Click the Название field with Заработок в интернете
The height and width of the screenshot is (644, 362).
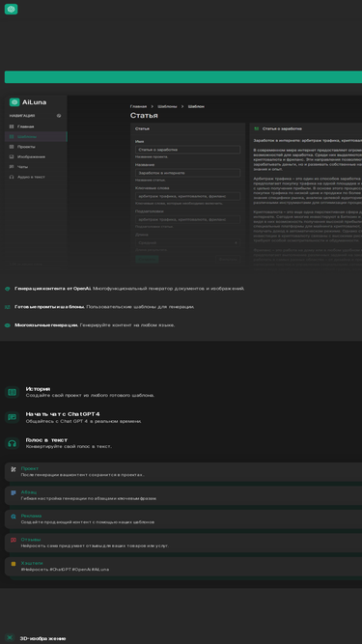pyautogui.click(x=187, y=173)
